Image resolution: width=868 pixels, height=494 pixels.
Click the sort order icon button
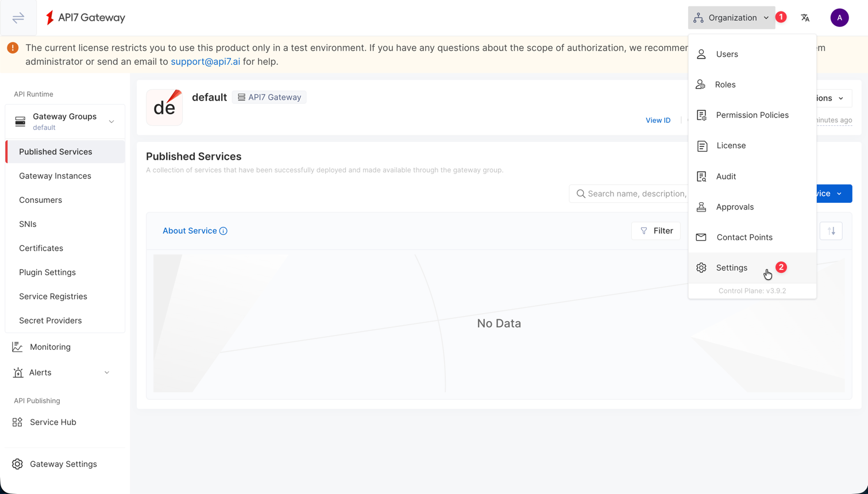click(x=831, y=231)
